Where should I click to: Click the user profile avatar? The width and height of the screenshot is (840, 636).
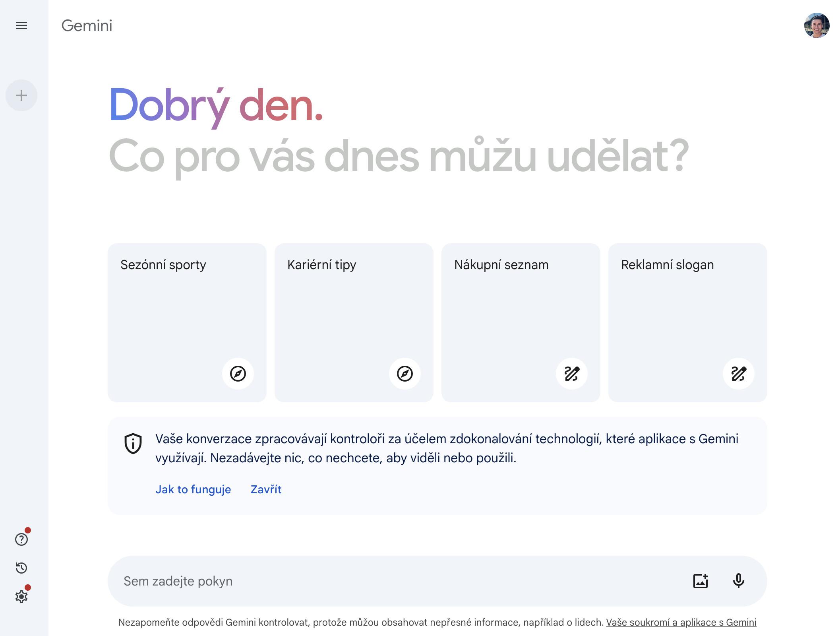tap(817, 25)
